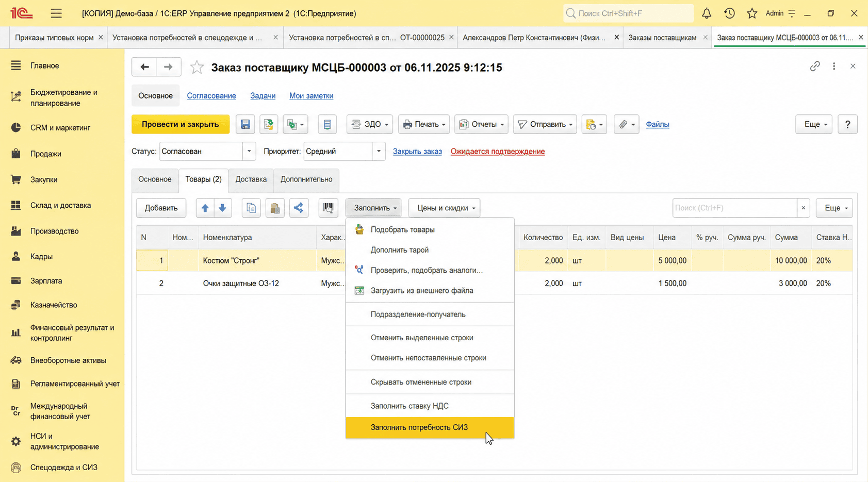Open the ЭДО dropdown
Viewport: 868px width, 482px height.
(x=370, y=124)
